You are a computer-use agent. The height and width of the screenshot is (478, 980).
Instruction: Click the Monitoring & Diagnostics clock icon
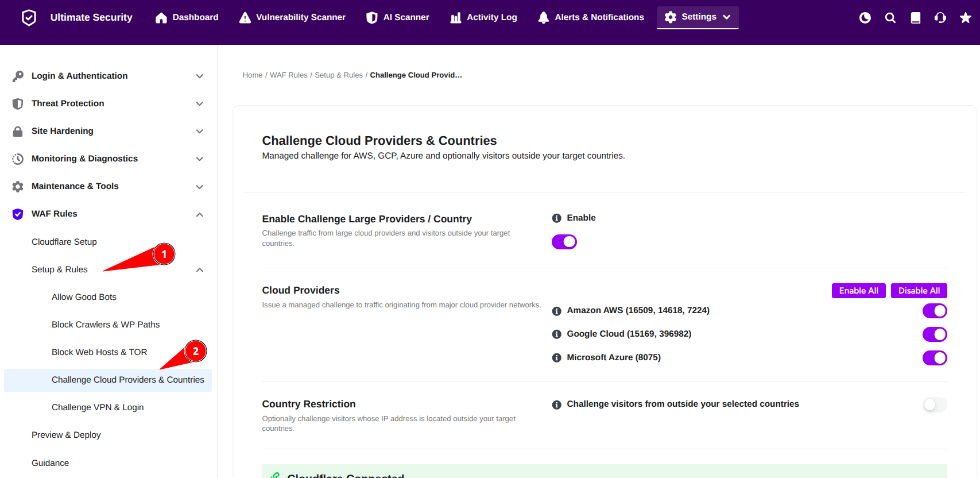click(18, 159)
